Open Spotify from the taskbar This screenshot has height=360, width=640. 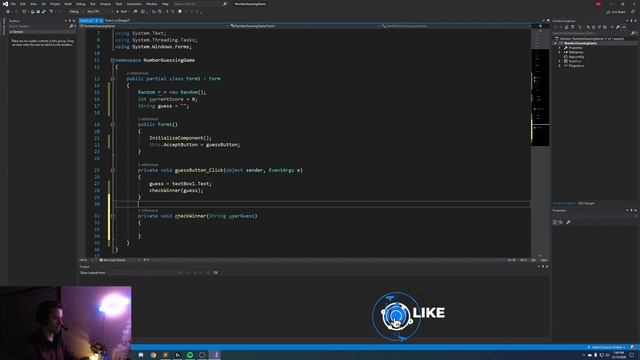190,355
